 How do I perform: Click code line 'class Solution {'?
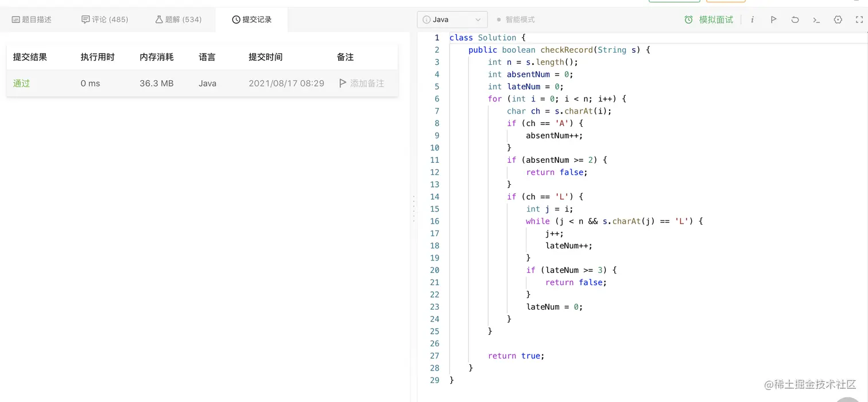click(487, 38)
